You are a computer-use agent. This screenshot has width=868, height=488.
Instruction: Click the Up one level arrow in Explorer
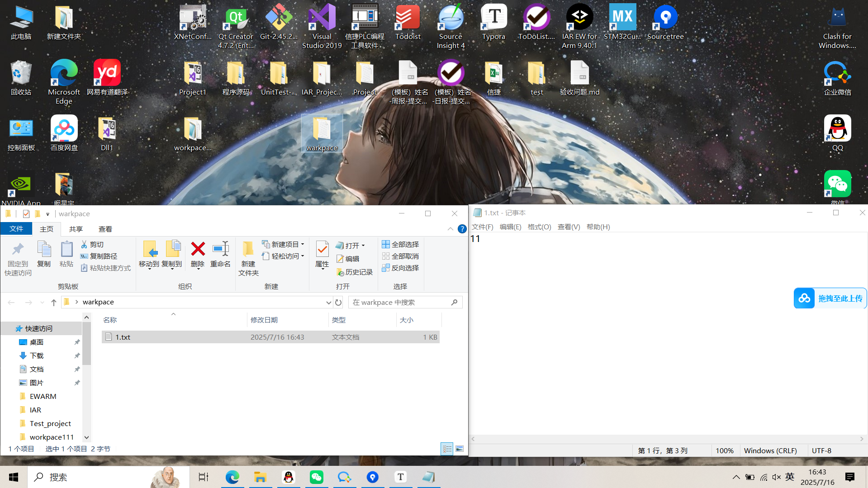(x=54, y=302)
